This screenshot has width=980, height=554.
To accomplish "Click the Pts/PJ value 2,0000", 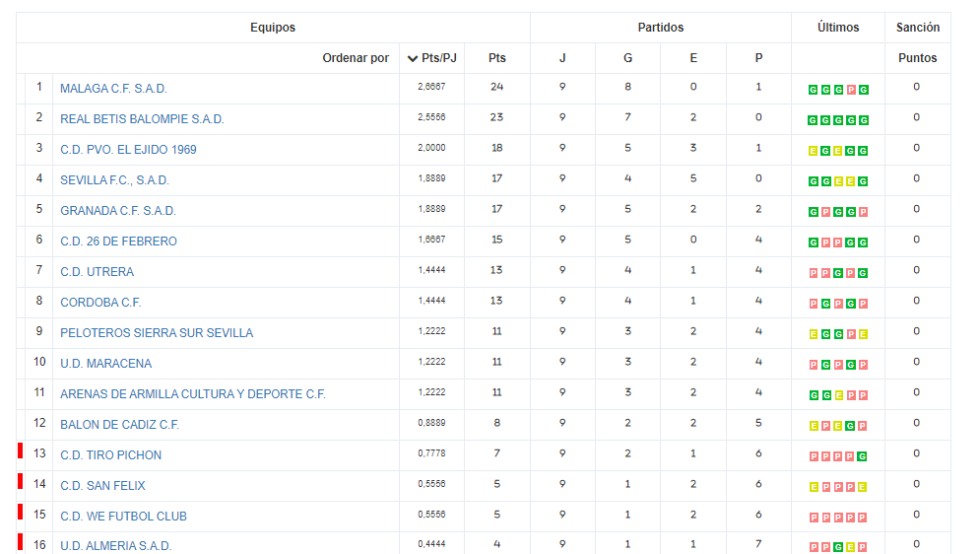I will pyautogui.click(x=431, y=148).
